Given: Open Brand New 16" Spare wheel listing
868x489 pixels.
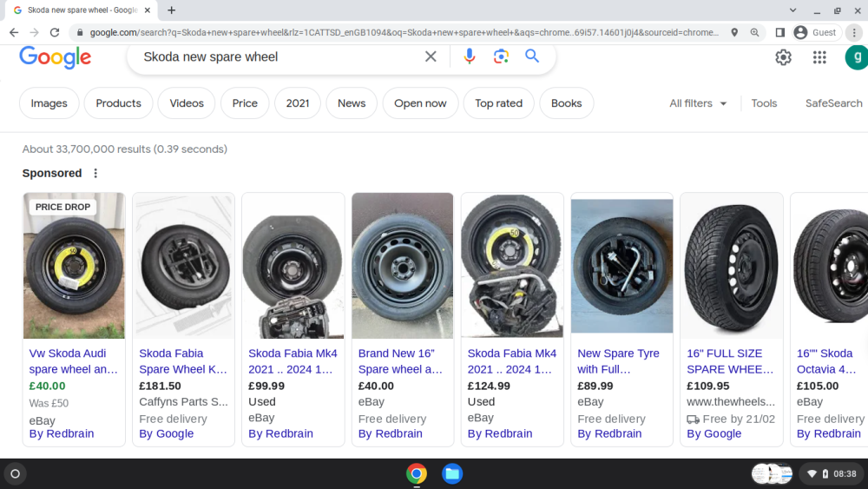Looking at the screenshot, I should tap(400, 361).
